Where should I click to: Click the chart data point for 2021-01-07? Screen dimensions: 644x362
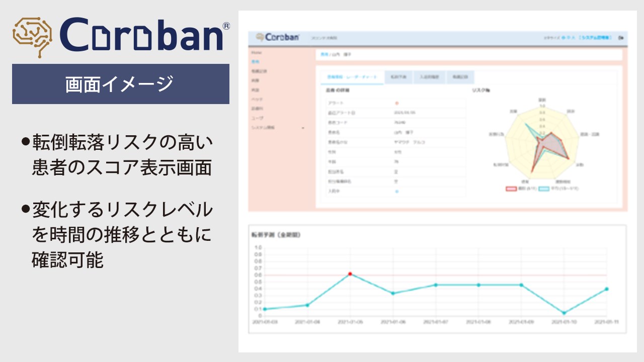click(436, 285)
